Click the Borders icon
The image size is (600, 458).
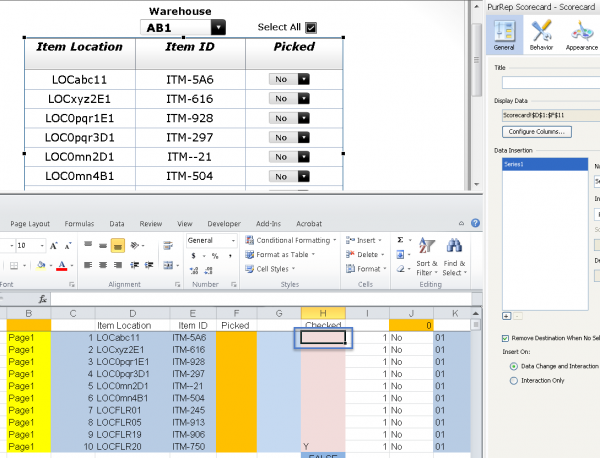[14, 265]
